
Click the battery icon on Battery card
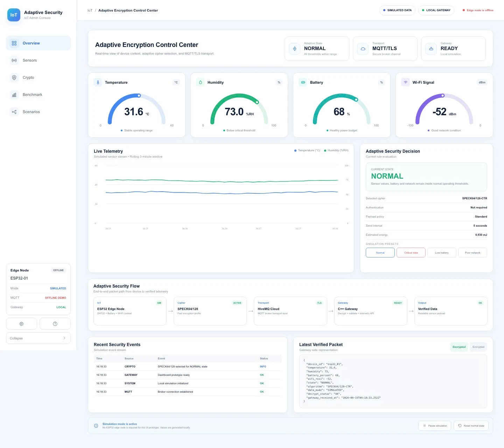(303, 82)
